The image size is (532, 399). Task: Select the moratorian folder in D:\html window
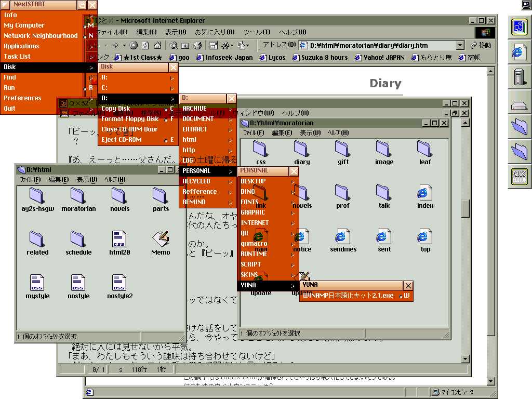coord(78,200)
